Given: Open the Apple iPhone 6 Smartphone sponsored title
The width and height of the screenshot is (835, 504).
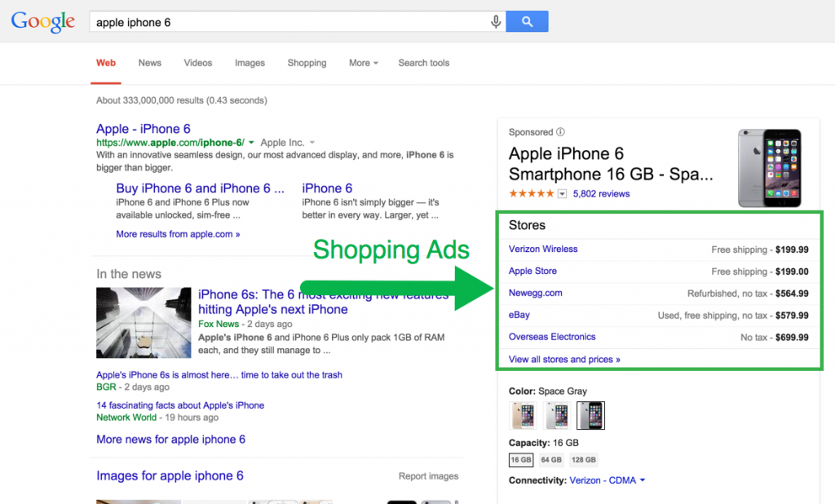Looking at the screenshot, I should point(610,164).
